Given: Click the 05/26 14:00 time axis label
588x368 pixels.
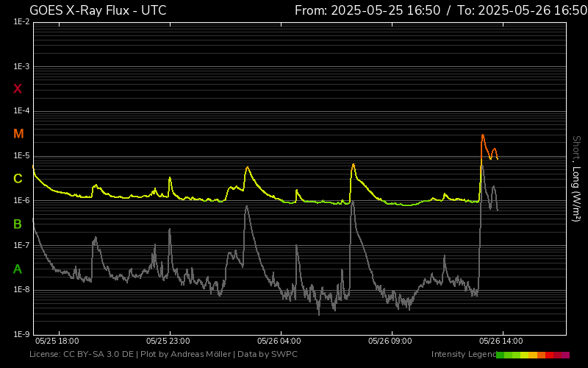Looking at the screenshot, I should coord(501,342).
